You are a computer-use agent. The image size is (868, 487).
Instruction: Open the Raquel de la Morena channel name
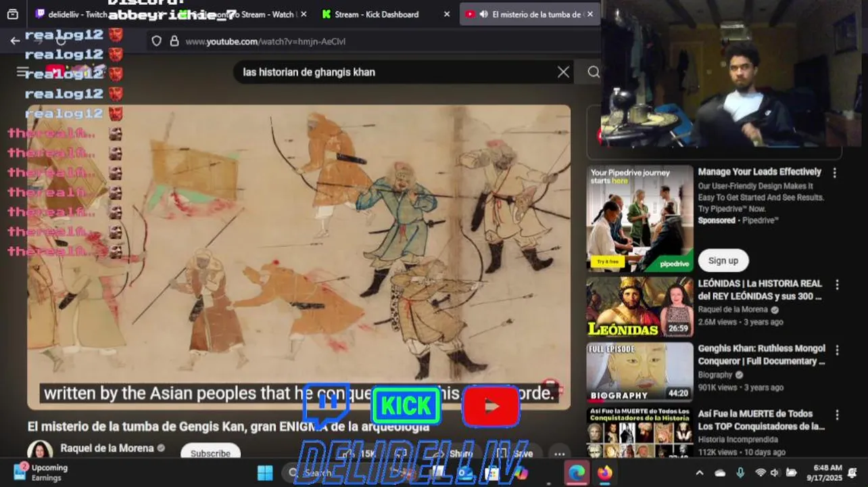tap(107, 448)
